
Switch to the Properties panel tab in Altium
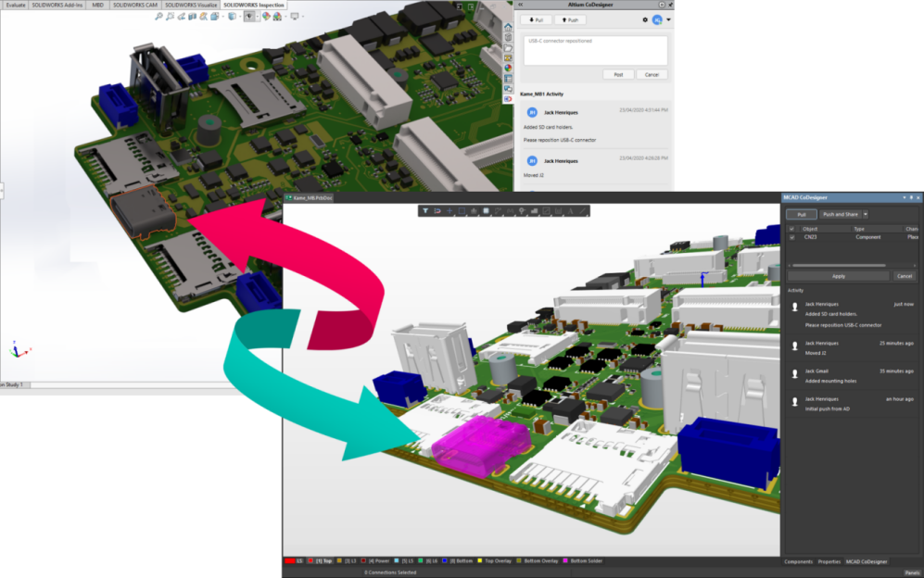[829, 561]
